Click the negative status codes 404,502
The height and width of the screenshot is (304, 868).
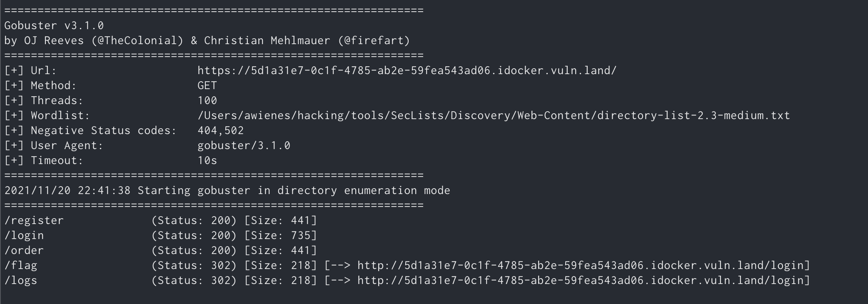(x=220, y=130)
